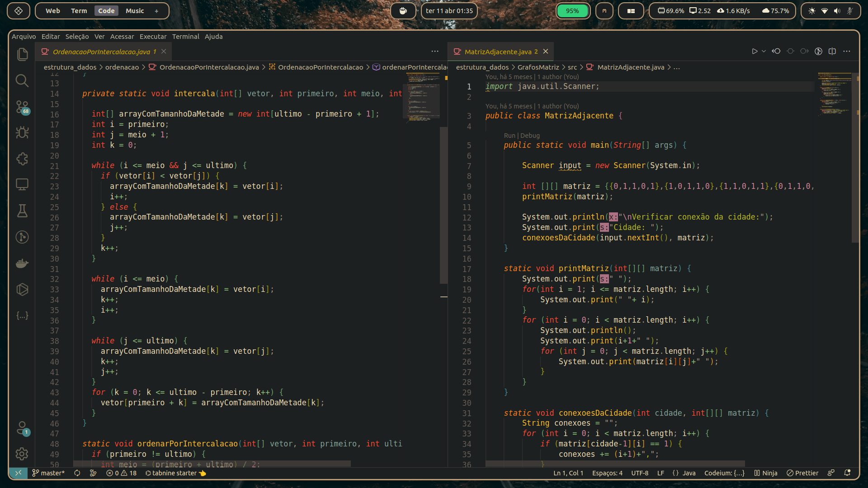Click the Debug CodeLens above main

530,136
